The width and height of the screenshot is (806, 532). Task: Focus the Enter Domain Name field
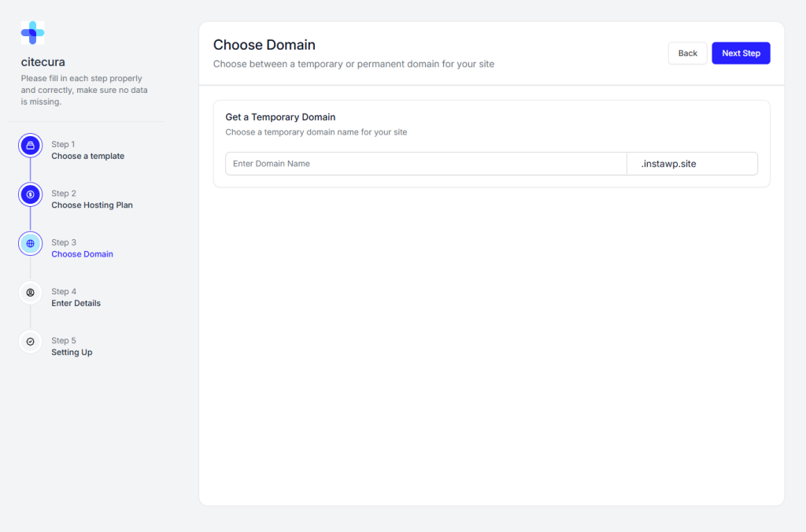click(426, 164)
